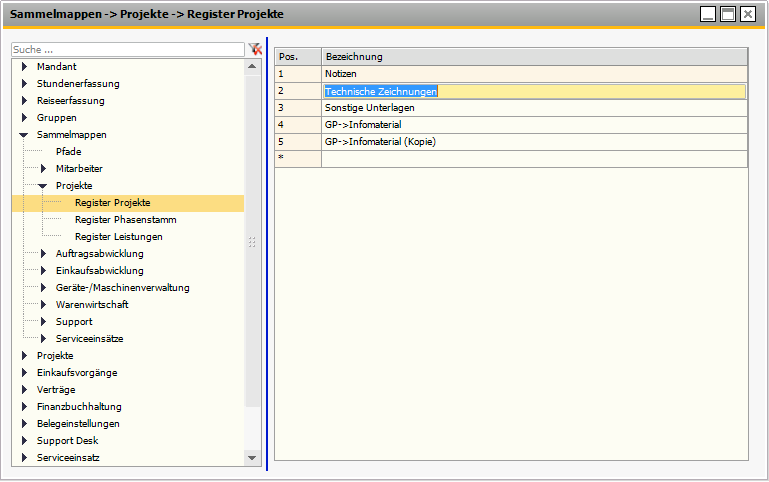The width and height of the screenshot is (769, 482).
Task: Expand the Mitarbeiter node arrow
Action: [43, 169]
